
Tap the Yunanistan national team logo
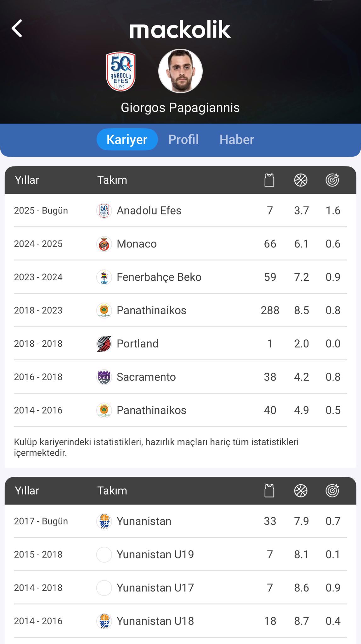click(104, 521)
